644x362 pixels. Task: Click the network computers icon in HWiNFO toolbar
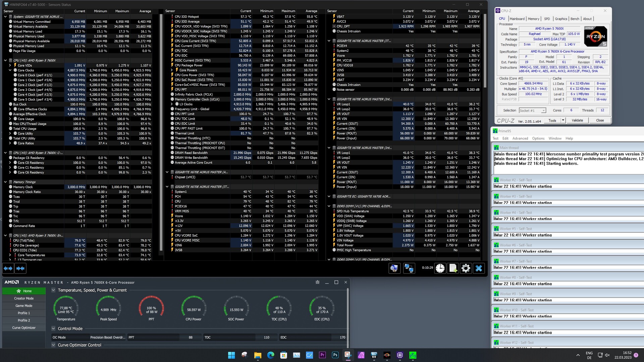pos(409,268)
